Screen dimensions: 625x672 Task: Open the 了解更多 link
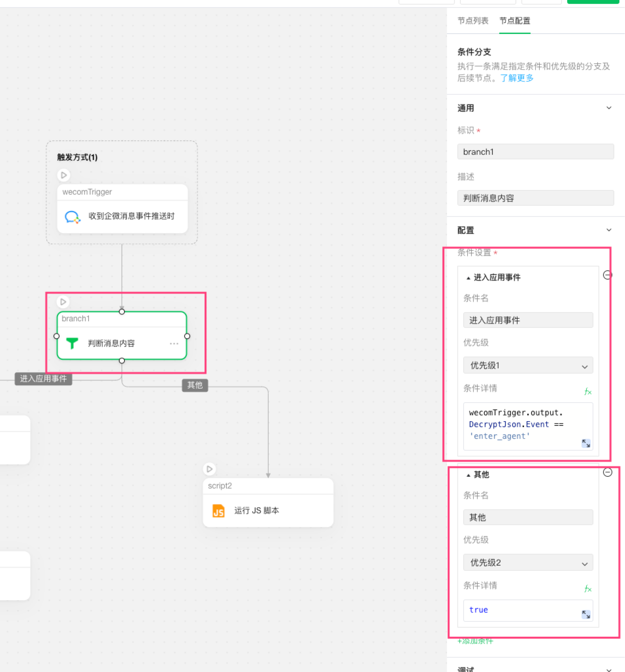click(517, 78)
